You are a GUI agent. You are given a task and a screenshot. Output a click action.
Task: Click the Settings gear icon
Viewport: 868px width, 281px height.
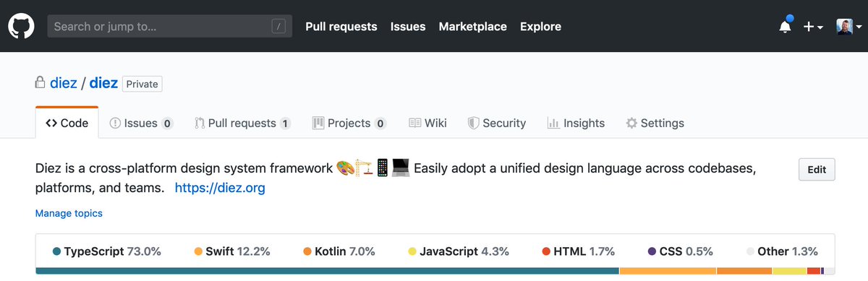[x=631, y=123]
